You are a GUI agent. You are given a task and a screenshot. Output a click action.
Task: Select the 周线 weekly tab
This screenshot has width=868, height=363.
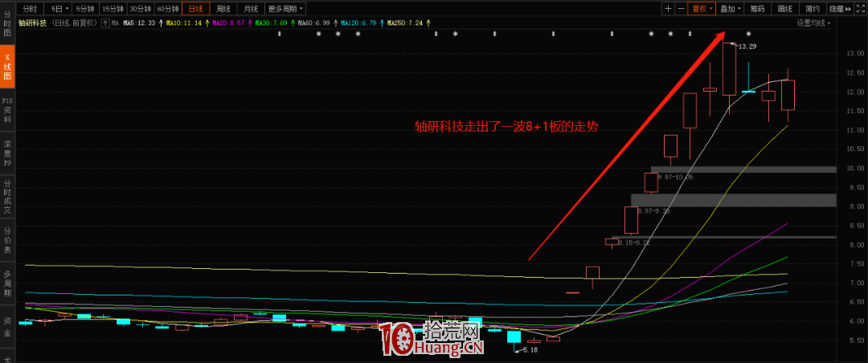[223, 8]
